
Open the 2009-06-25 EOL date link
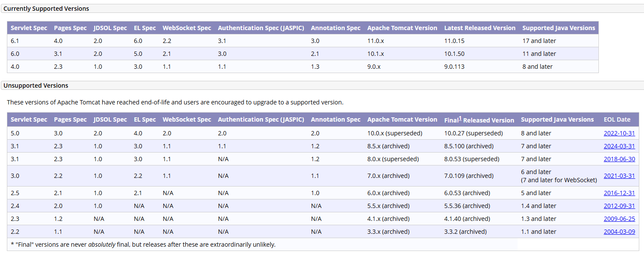(619, 219)
